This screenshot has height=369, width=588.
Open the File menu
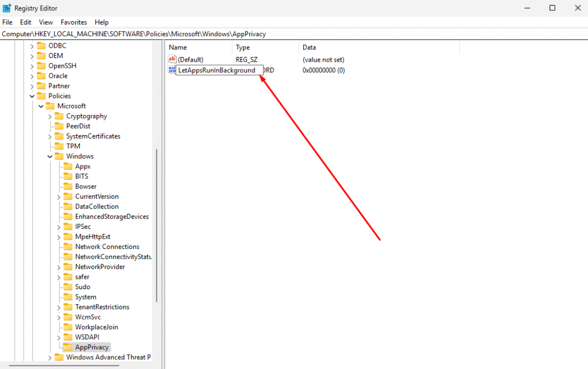pos(7,22)
